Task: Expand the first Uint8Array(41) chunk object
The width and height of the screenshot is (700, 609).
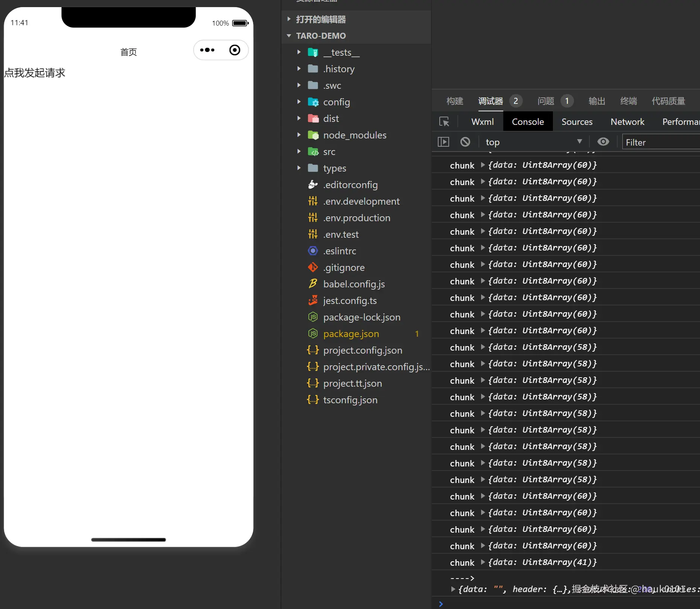Action: (483, 562)
